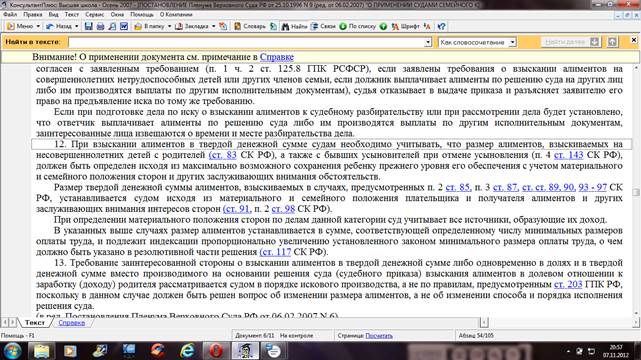The height and width of the screenshot is (360, 641).
Task: Open context help question mark icon
Action: (x=441, y=26)
